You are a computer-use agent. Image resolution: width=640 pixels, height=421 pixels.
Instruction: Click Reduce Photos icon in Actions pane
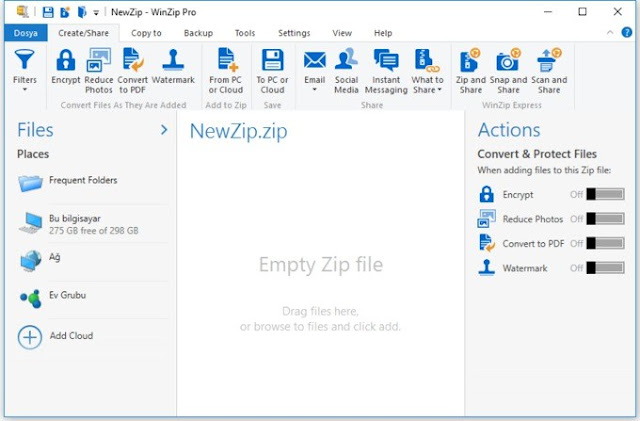486,219
